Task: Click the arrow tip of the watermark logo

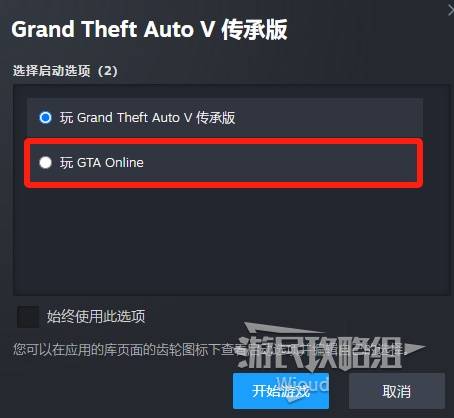Action: pyautogui.click(x=416, y=349)
